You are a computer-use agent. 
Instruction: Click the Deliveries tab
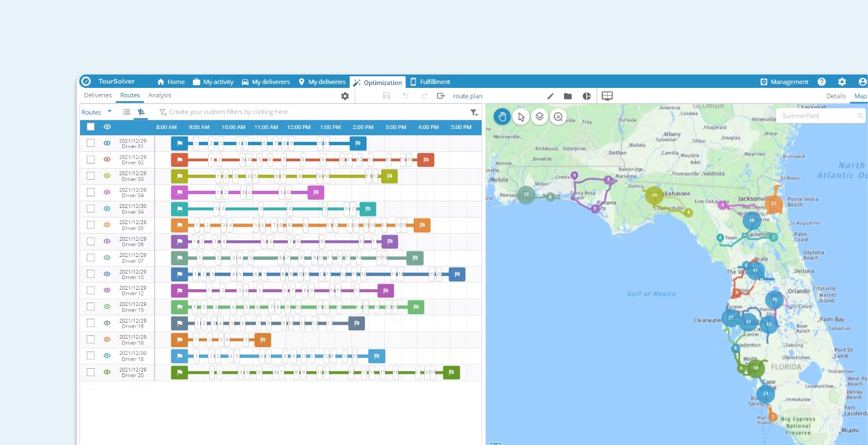point(98,95)
